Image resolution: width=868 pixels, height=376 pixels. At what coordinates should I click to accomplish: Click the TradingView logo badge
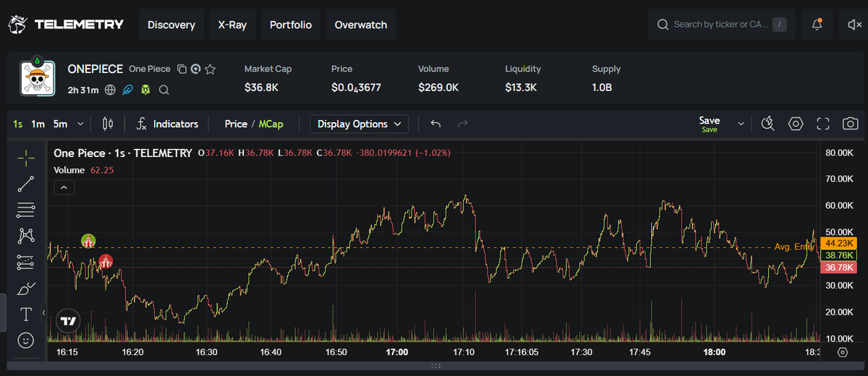(x=69, y=321)
